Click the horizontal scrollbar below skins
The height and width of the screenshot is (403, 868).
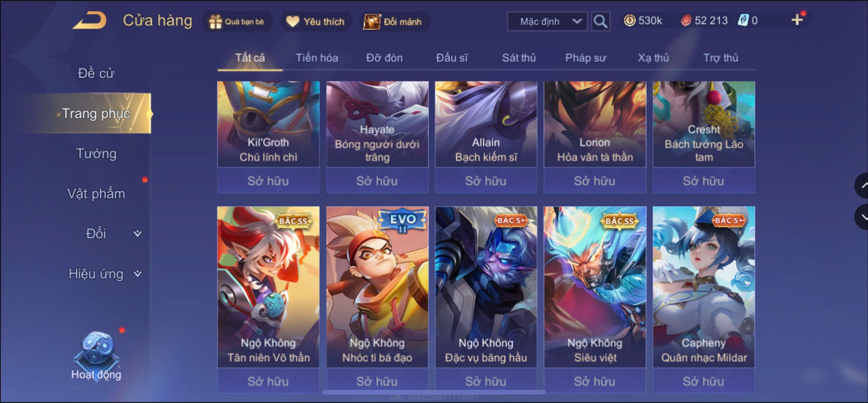(x=434, y=392)
